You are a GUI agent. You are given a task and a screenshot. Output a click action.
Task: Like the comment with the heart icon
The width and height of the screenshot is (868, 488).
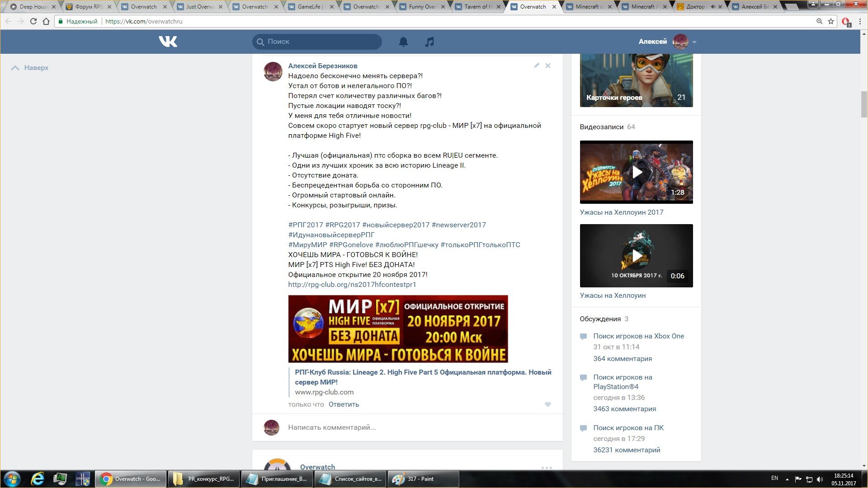(x=547, y=404)
